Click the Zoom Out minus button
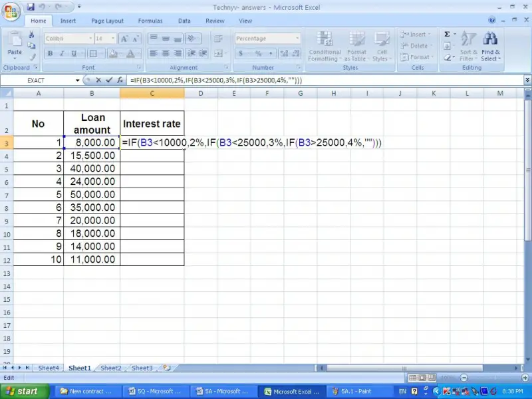Screen dimensions: 532x399 pyautogui.click(x=464, y=378)
